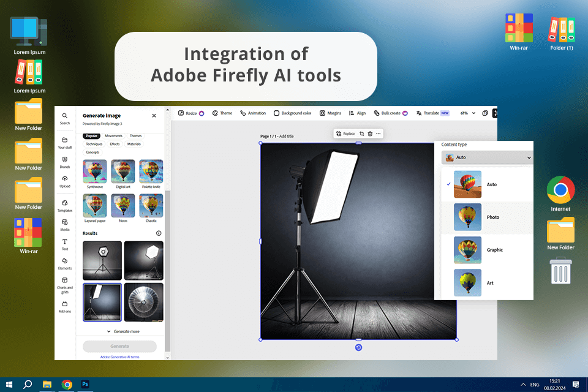Click Background color in the toolbar
The width and height of the screenshot is (588, 392).
[x=293, y=113]
